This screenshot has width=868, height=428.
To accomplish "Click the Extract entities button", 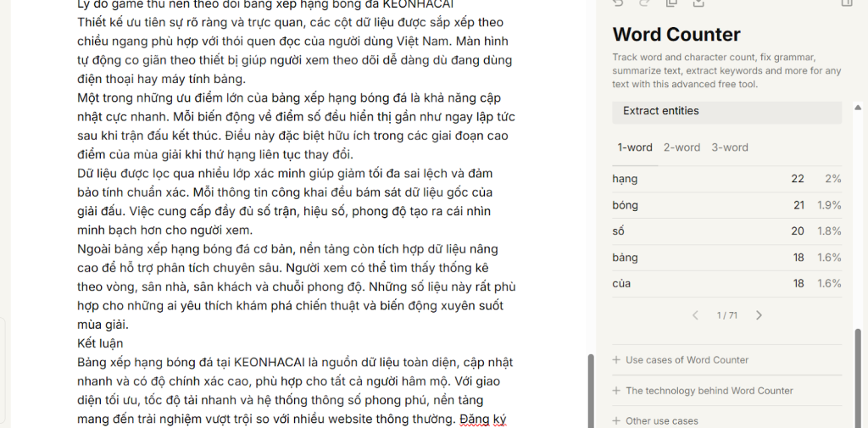I will point(727,112).
